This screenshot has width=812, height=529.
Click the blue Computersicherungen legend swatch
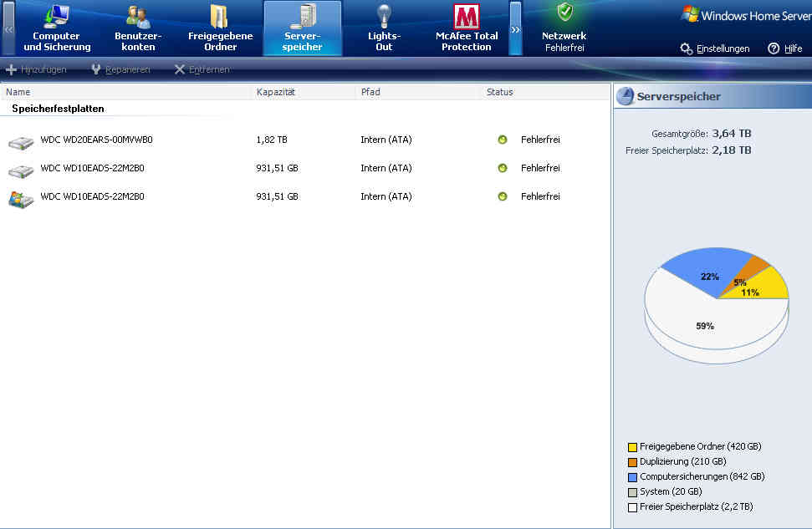[632, 477]
